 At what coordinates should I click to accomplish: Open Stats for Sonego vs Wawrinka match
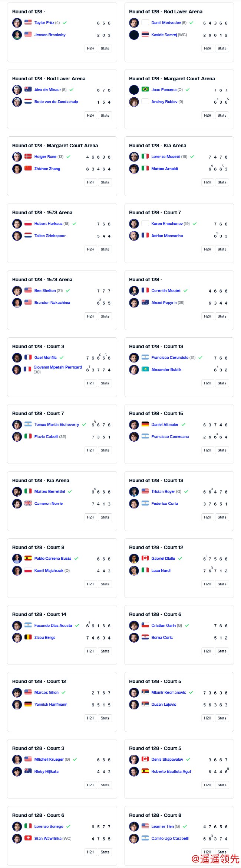[105, 852]
